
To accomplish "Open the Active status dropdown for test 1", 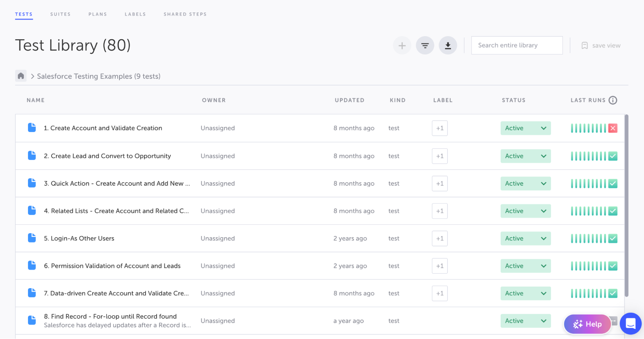I will [x=525, y=128].
